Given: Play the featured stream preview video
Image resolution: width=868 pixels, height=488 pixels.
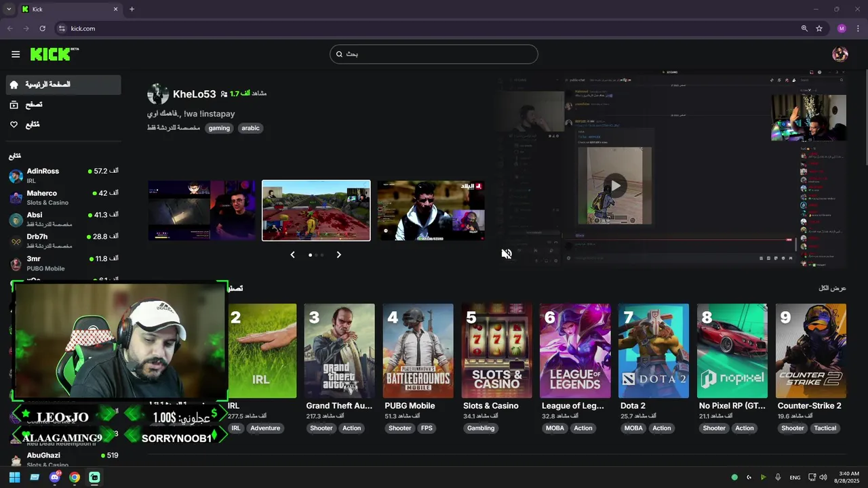Looking at the screenshot, I should tap(615, 185).
